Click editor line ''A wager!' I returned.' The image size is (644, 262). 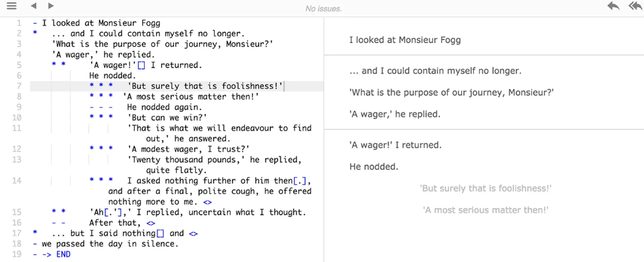click(146, 65)
